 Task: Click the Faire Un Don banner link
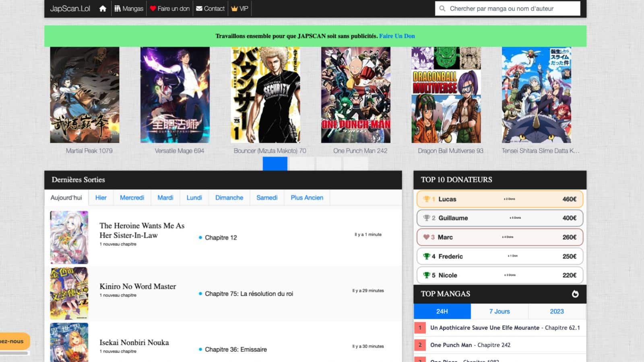(x=397, y=36)
